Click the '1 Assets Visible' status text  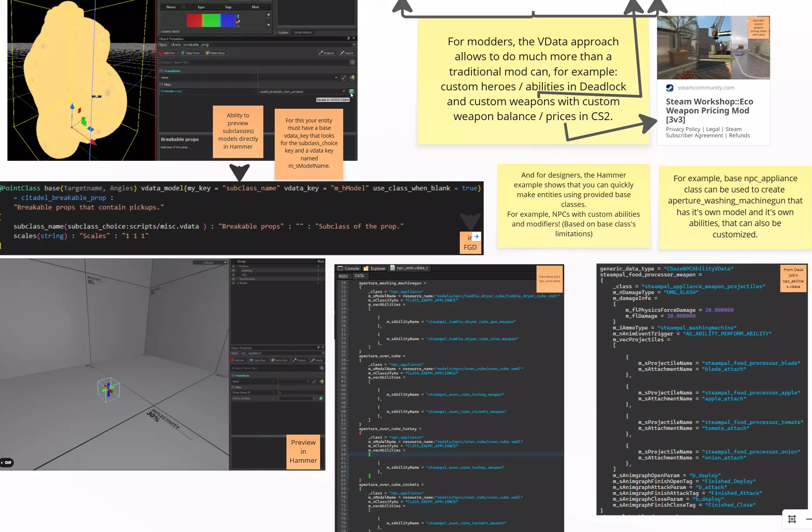169,32
